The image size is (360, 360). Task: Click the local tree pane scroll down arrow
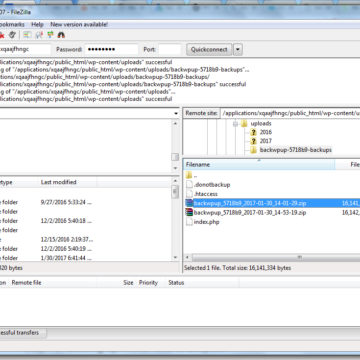click(x=175, y=168)
